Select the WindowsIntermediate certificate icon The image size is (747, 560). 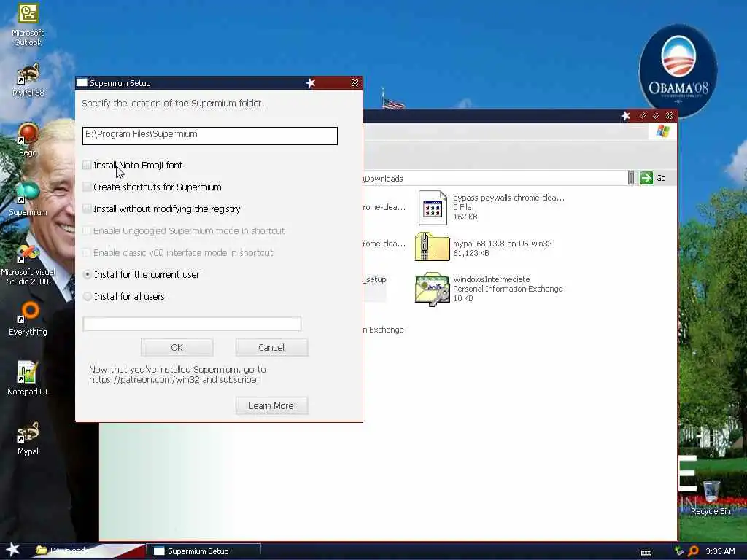tap(432, 289)
